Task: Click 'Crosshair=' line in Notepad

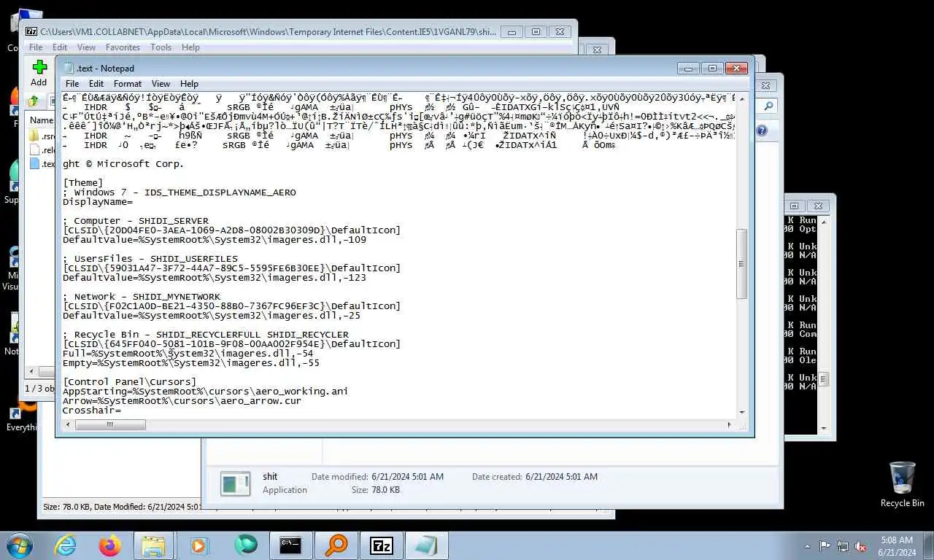Action: (x=92, y=411)
